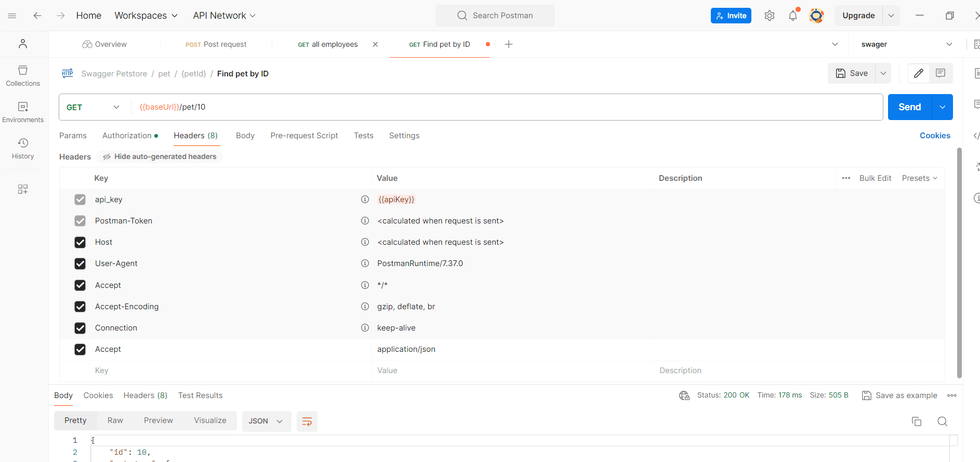
Task: Open the Tests tab
Action: (x=364, y=136)
